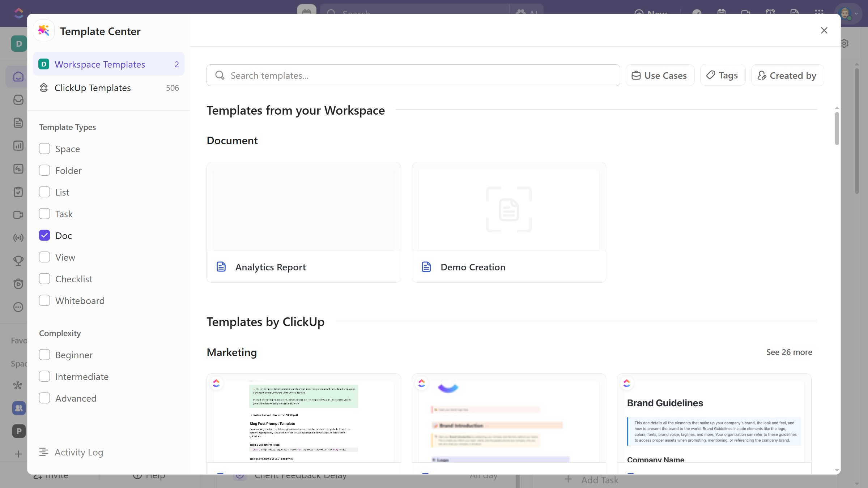Open the Created by filter

click(x=787, y=76)
